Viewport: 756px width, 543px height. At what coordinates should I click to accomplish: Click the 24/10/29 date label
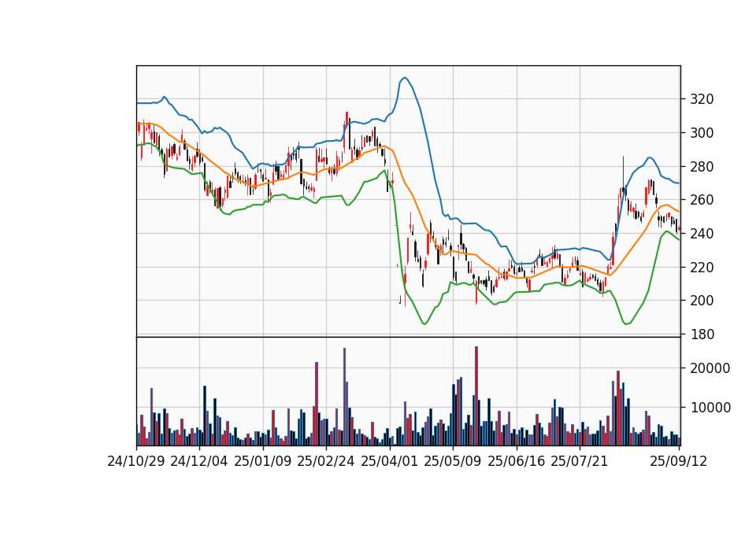point(136,461)
